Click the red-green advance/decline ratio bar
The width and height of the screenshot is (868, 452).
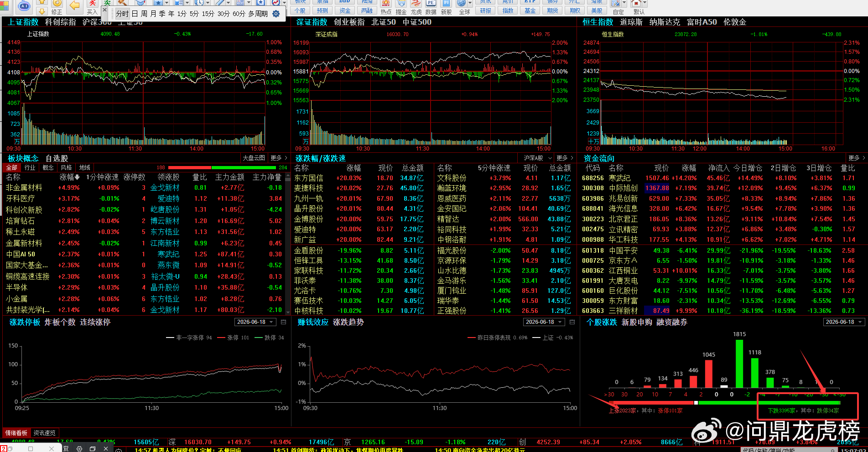[x=222, y=168]
